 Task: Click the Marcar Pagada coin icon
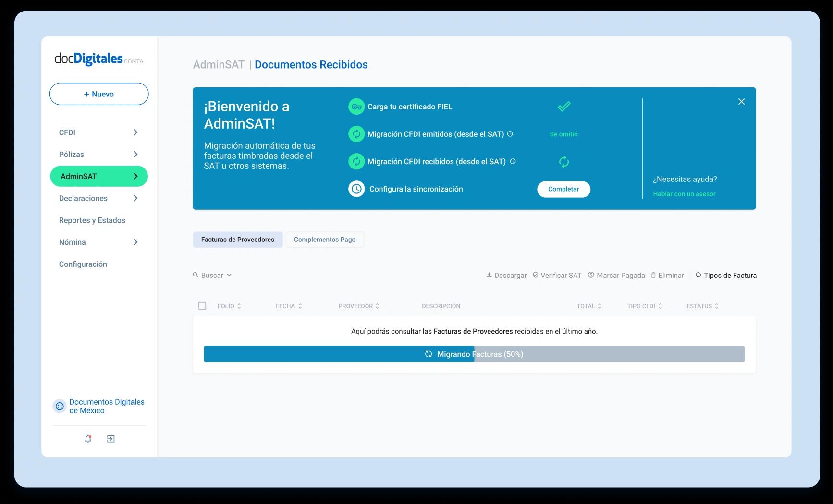[591, 275]
